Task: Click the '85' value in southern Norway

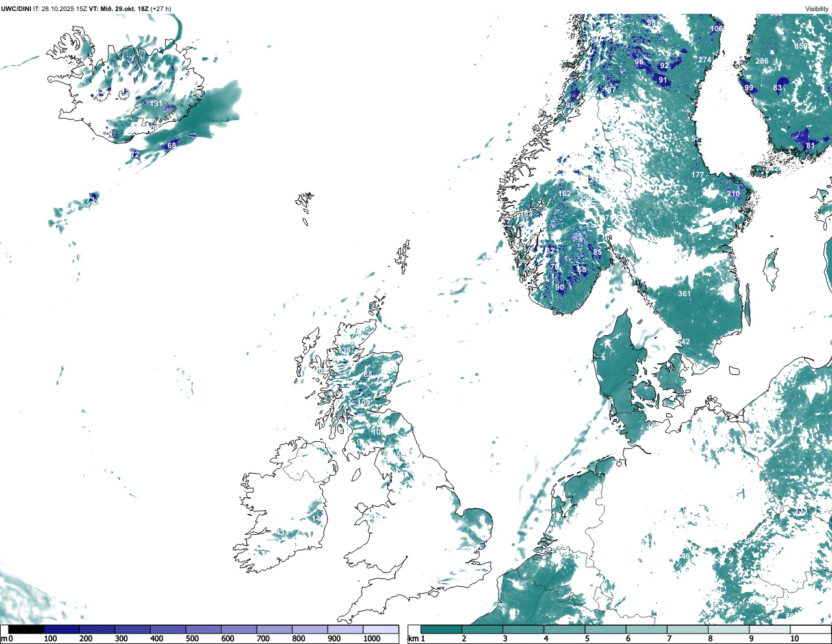Action: (597, 253)
